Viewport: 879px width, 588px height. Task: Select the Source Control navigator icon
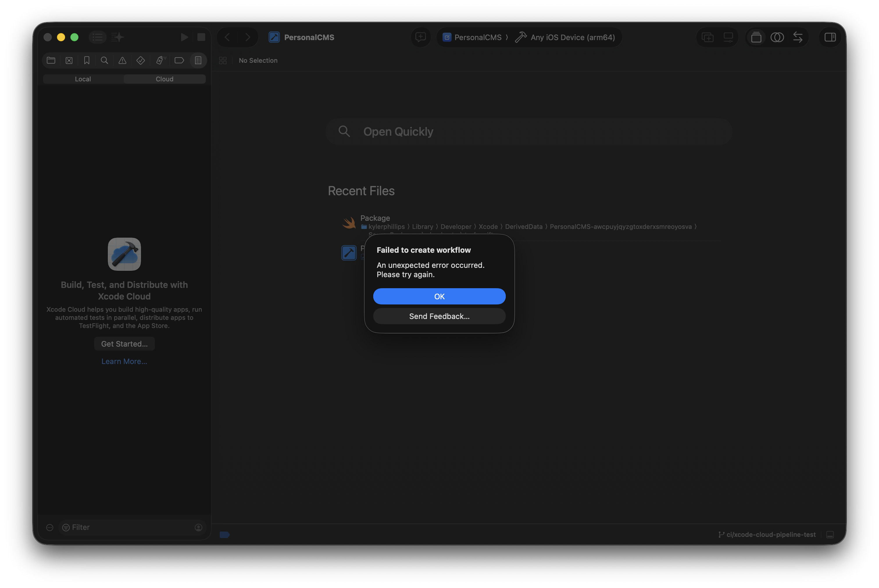tap(69, 60)
